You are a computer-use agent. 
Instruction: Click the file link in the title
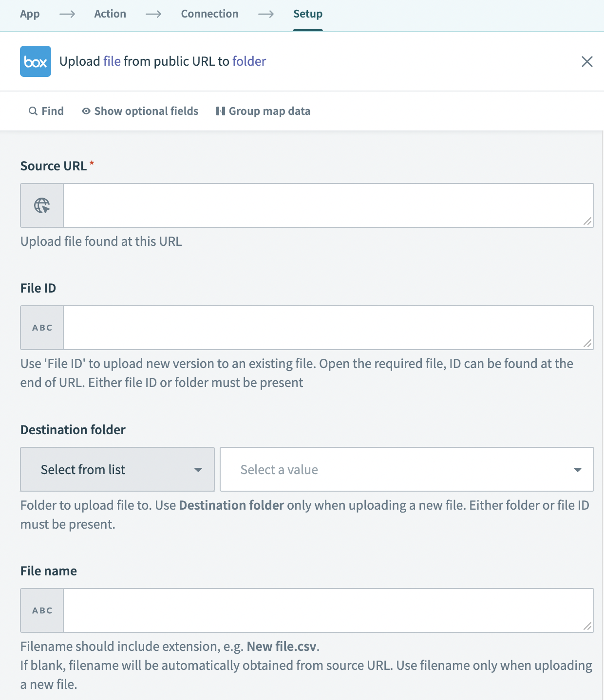click(112, 61)
